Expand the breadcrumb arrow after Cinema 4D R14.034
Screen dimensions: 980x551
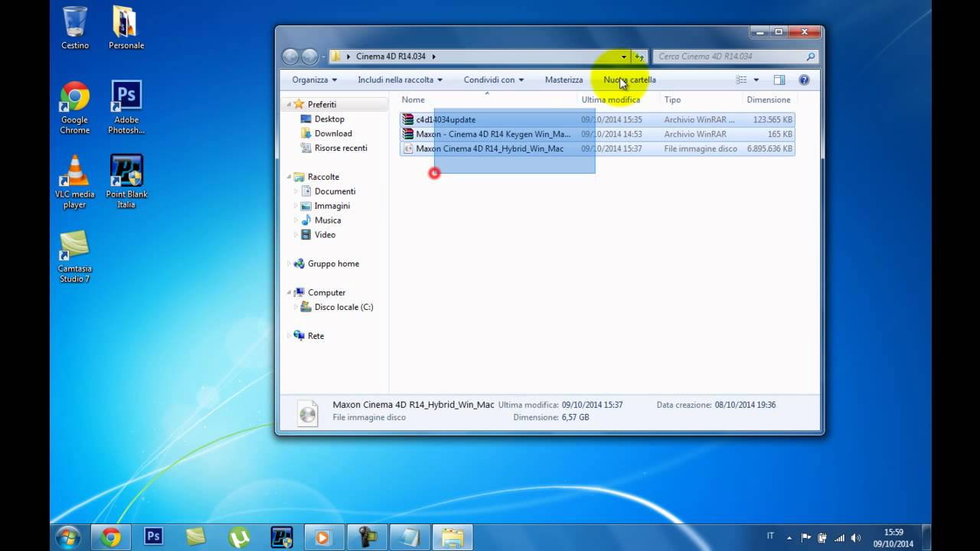(x=433, y=57)
